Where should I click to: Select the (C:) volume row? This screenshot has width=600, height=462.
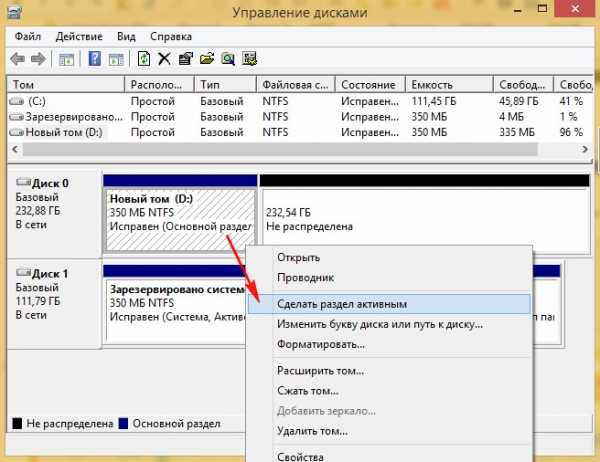(x=300, y=101)
